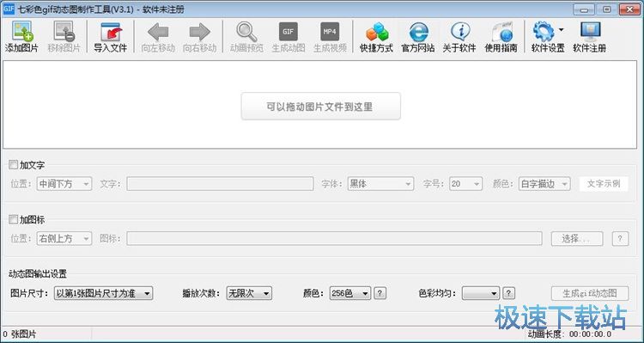Open 动画预览 animation preview magnifier
The image size is (644, 343).
pos(246,32)
